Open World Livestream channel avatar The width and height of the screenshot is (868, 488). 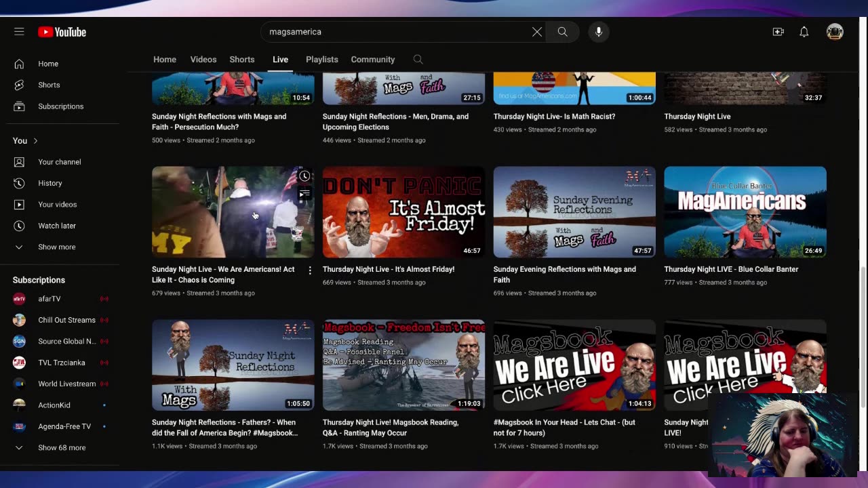tap(19, 384)
